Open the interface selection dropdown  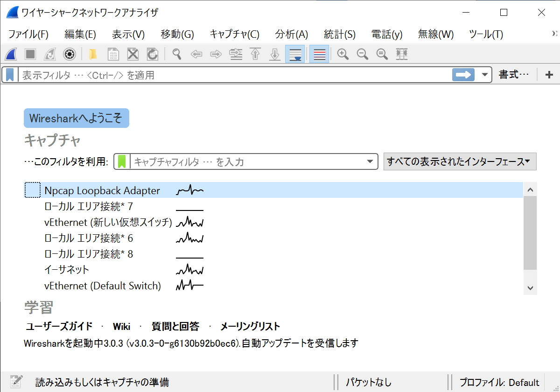tap(460, 161)
